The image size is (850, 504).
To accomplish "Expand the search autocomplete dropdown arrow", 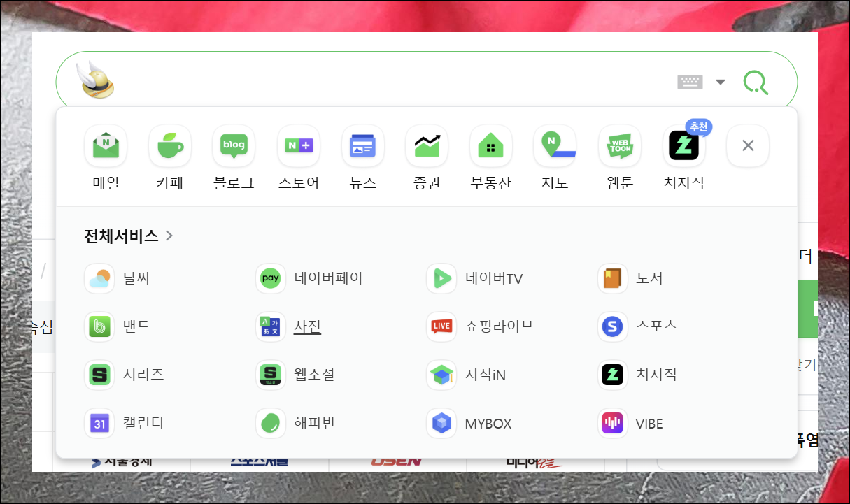I will (721, 82).
